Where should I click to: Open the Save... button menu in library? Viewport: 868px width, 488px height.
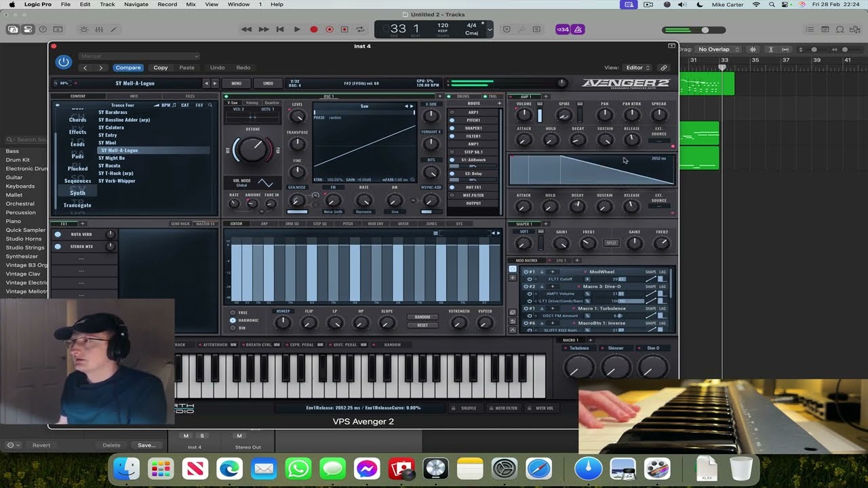146,445
